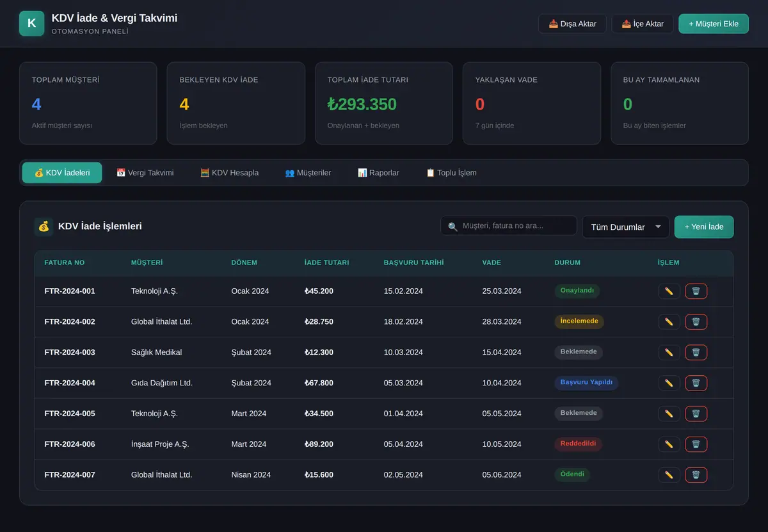Viewport: 768px width, 532px height.
Task: Click the Fatura No column header
Action: click(65, 262)
